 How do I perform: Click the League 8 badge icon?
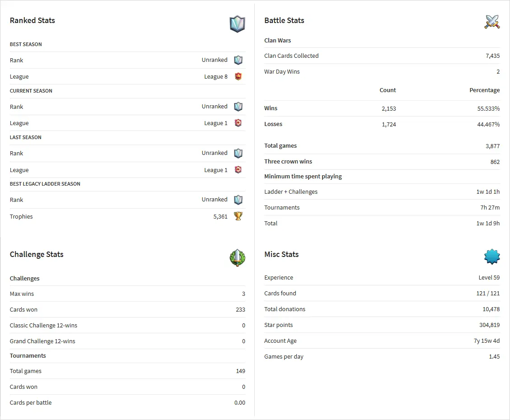point(238,76)
